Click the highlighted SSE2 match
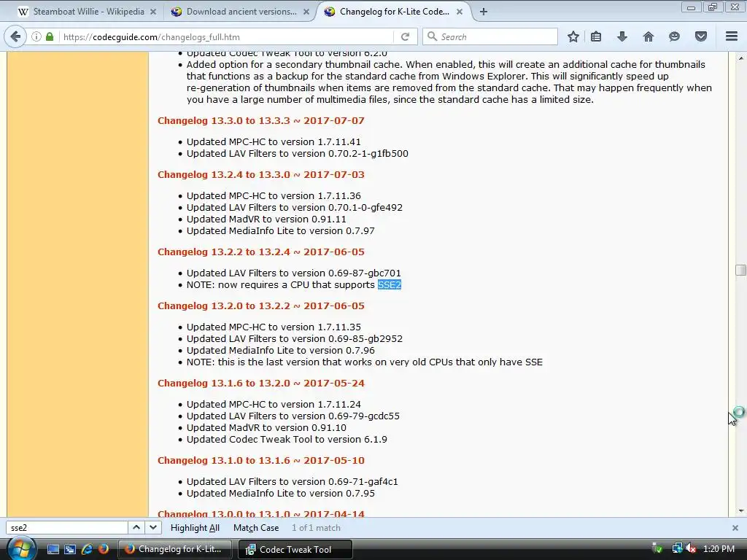Screen dimensions: 747x560 pyautogui.click(x=390, y=285)
